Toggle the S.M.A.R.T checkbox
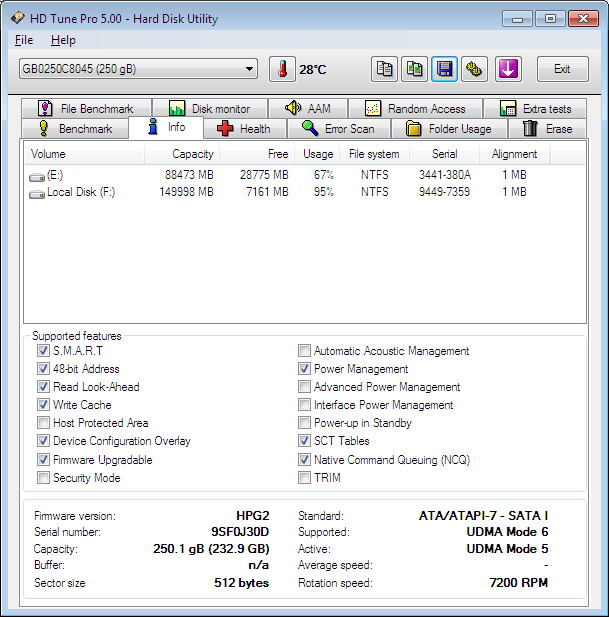The height and width of the screenshot is (617, 609). 43,351
